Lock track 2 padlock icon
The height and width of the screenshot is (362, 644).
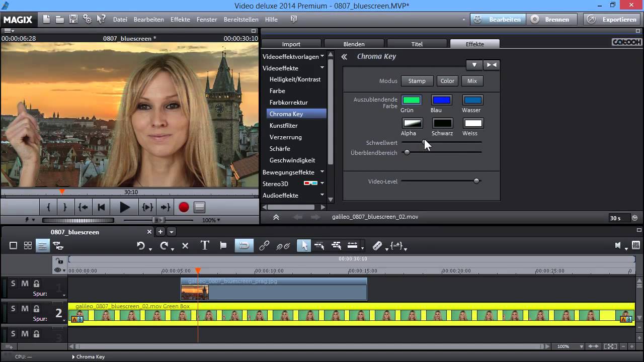36,309
